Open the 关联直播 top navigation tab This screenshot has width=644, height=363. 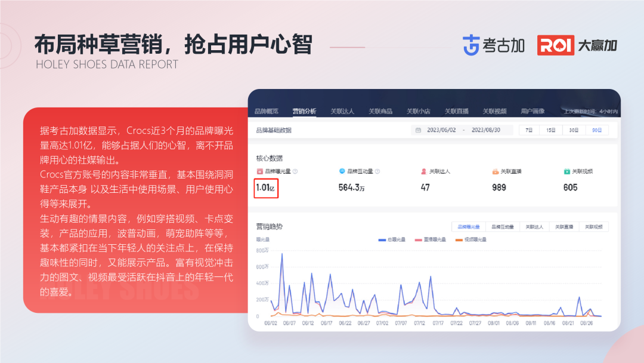coord(456,112)
